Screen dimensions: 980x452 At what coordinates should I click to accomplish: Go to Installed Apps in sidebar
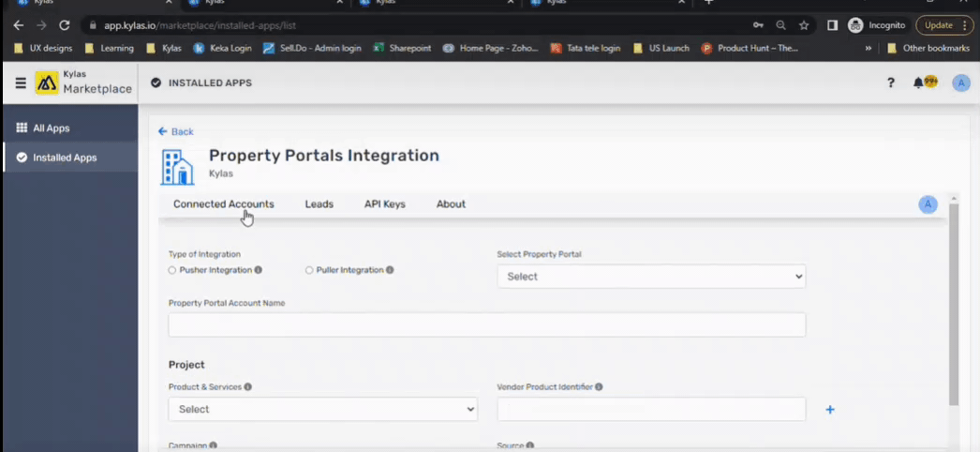(70, 158)
